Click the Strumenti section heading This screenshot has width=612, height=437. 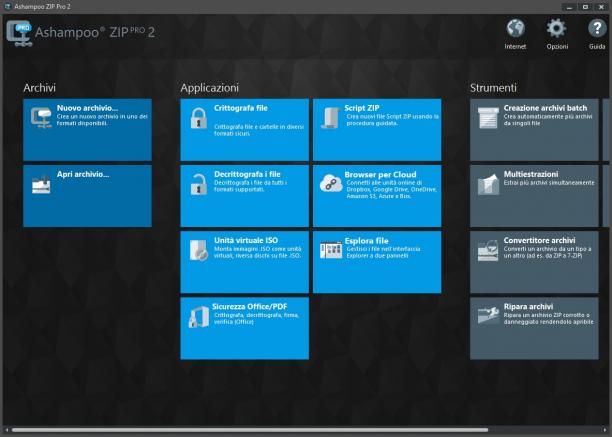(493, 88)
